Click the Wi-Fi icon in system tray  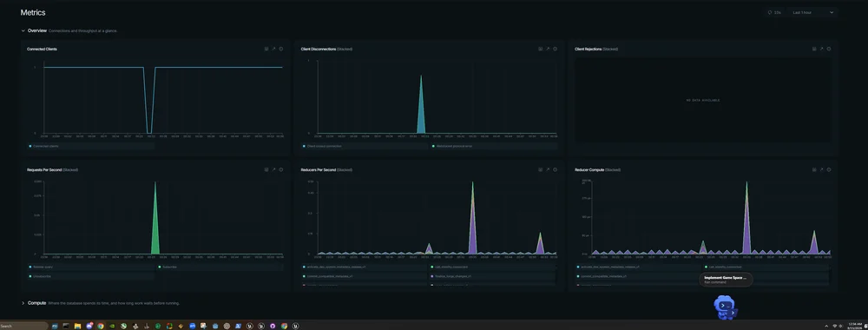pyautogui.click(x=834, y=327)
